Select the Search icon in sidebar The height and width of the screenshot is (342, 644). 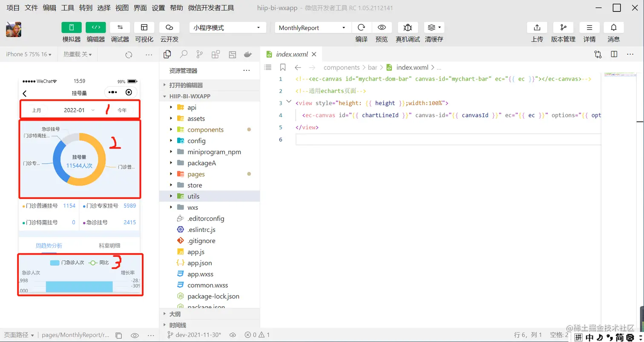(x=184, y=54)
